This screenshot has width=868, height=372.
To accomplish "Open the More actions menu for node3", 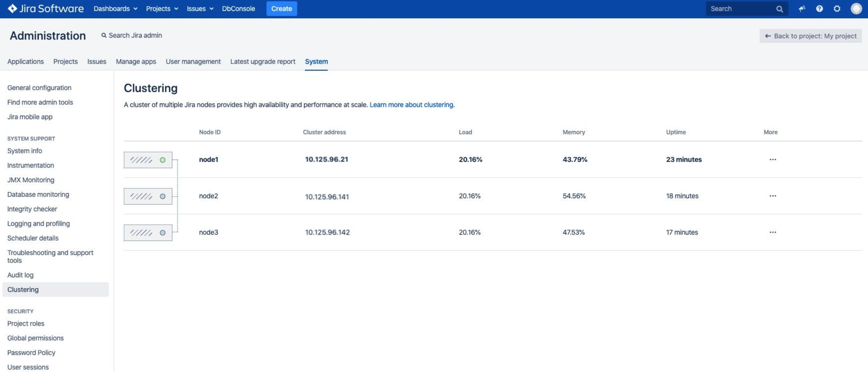I will [773, 232].
